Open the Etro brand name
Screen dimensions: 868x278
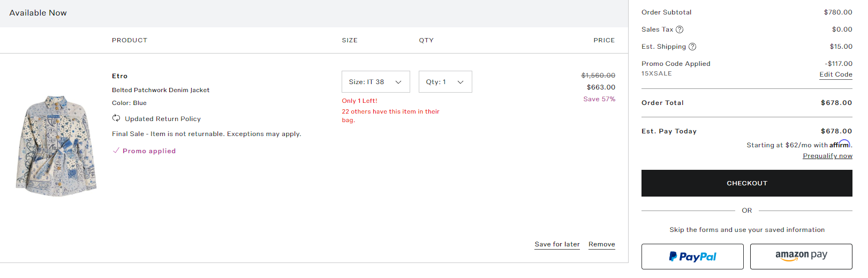coord(120,76)
